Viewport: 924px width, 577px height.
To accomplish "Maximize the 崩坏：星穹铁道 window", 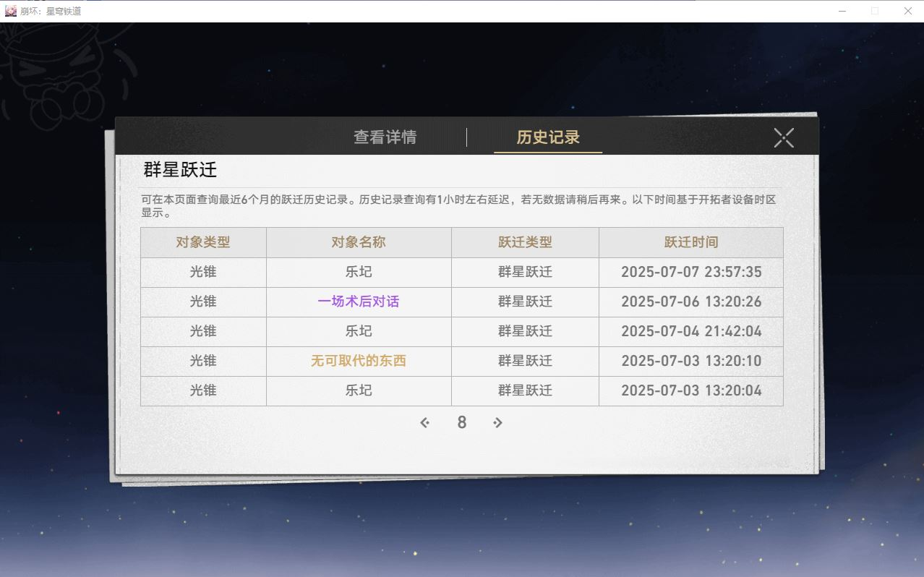I will [x=874, y=11].
